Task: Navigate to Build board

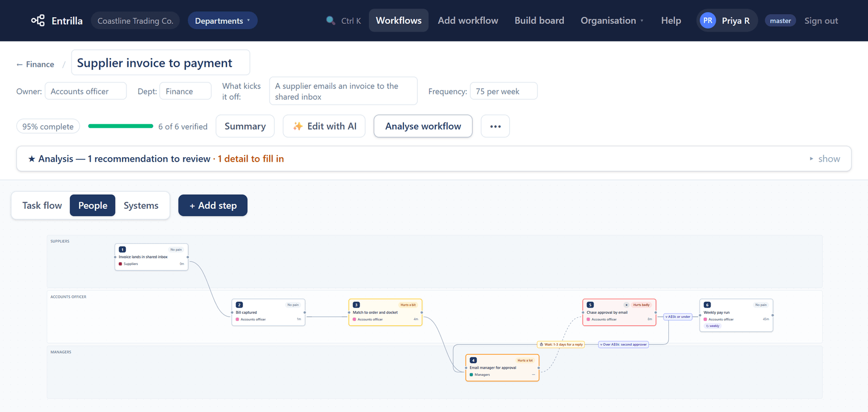Action: click(x=539, y=21)
